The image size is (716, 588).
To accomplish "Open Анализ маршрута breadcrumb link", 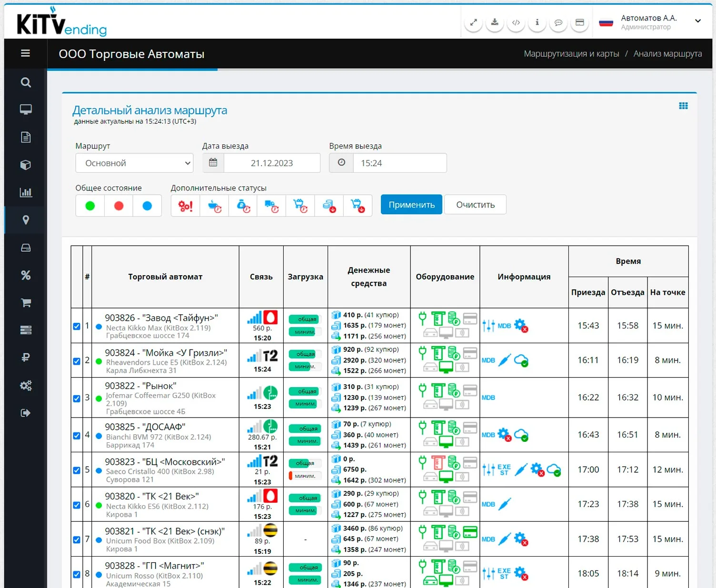I will 667,54.
